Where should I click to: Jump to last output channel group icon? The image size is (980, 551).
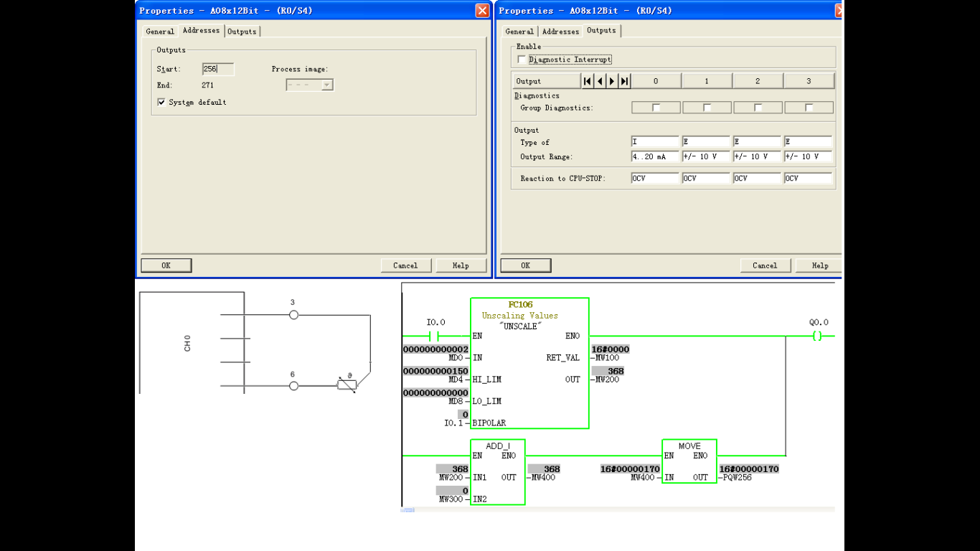[x=624, y=81]
